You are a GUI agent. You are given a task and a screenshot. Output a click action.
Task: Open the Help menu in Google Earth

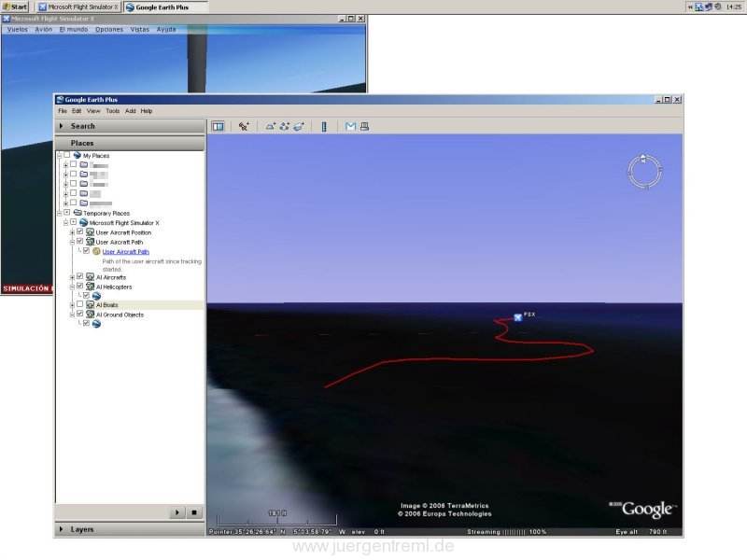tap(147, 111)
